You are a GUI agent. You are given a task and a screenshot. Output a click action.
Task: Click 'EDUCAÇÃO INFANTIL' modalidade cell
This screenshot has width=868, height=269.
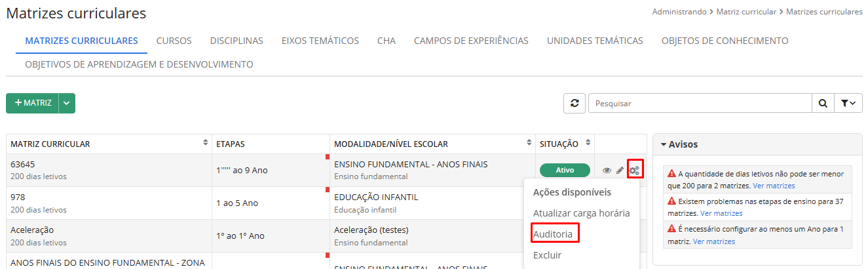[x=376, y=197]
